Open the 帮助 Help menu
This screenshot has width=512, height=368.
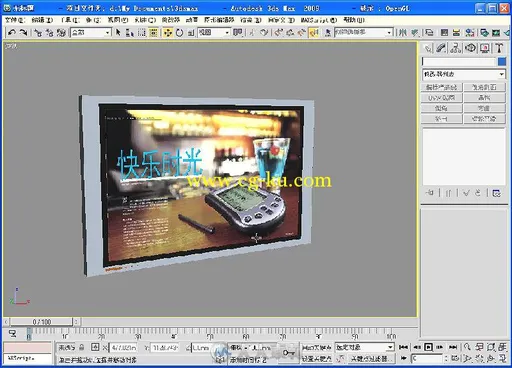click(x=354, y=20)
